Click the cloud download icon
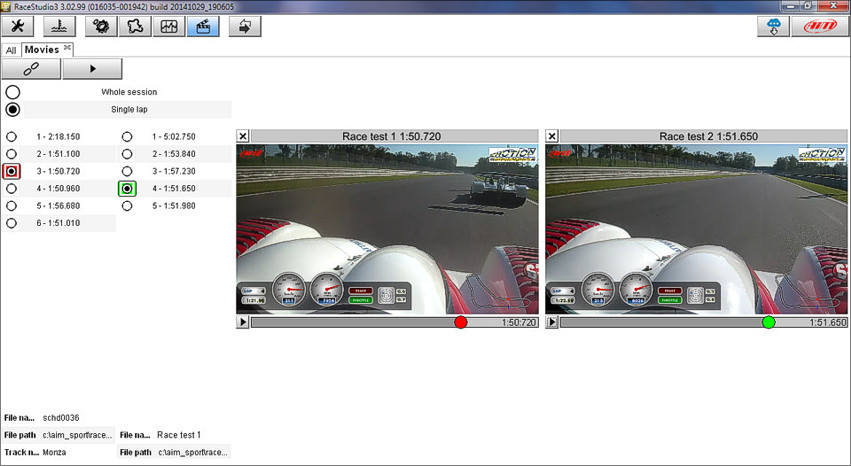 click(775, 27)
